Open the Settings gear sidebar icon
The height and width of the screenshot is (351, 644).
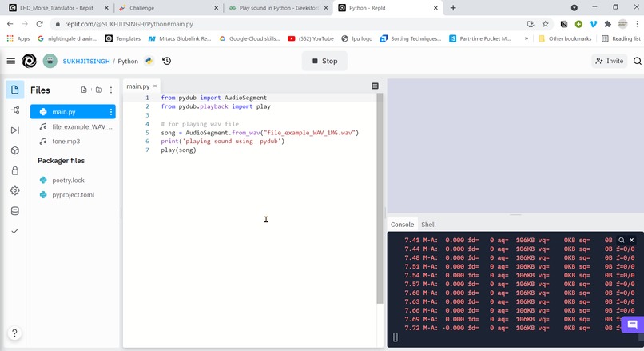[15, 191]
